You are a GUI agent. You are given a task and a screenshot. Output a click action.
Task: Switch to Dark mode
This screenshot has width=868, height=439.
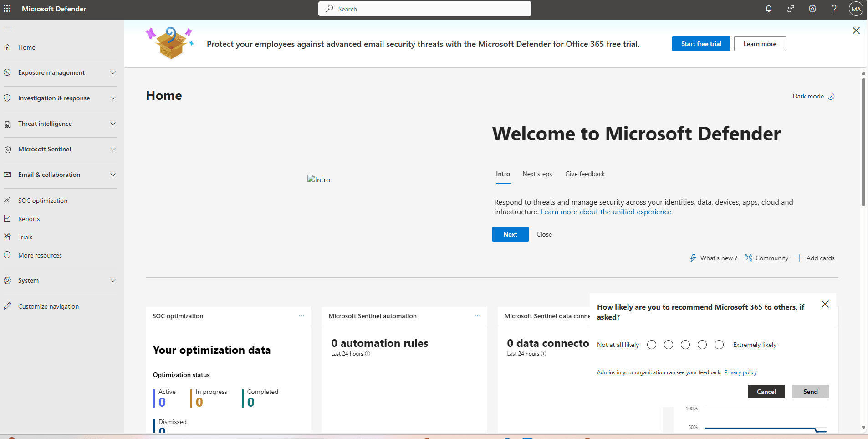813,96
